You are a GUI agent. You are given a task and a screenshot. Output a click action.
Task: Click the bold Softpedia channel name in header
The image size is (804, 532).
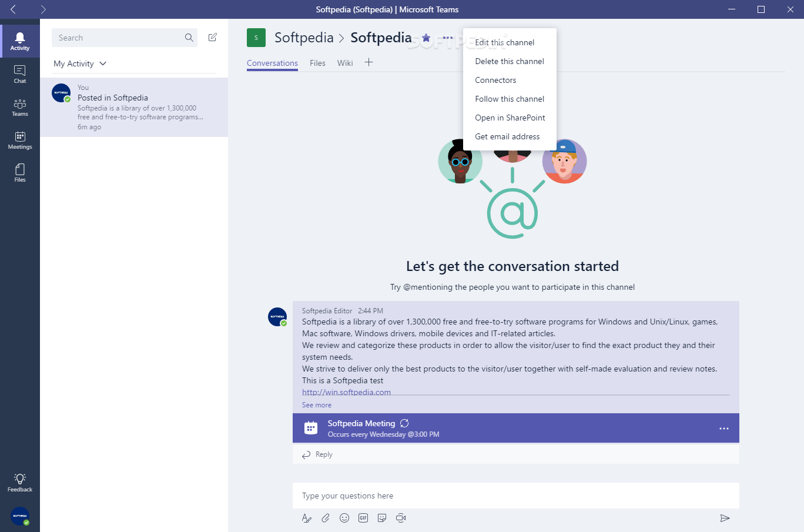tap(381, 38)
